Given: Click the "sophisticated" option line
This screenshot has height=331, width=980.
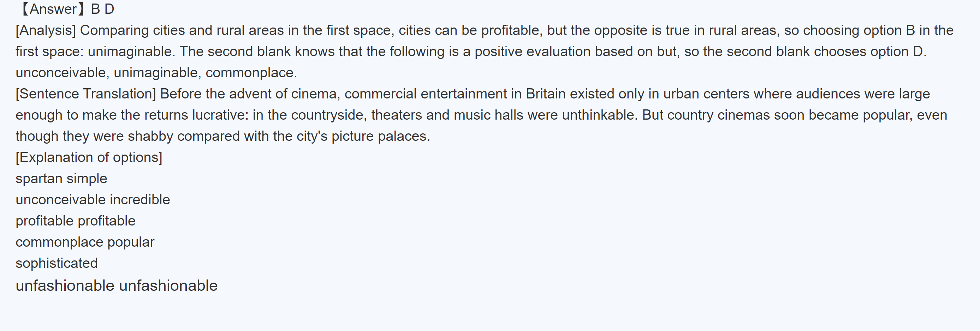Looking at the screenshot, I should (x=57, y=263).
